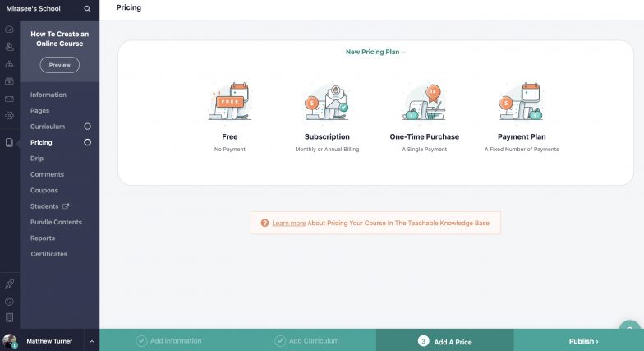The image size is (644, 351).
Task: Open Curriculum in course sidebar
Action: coord(48,127)
